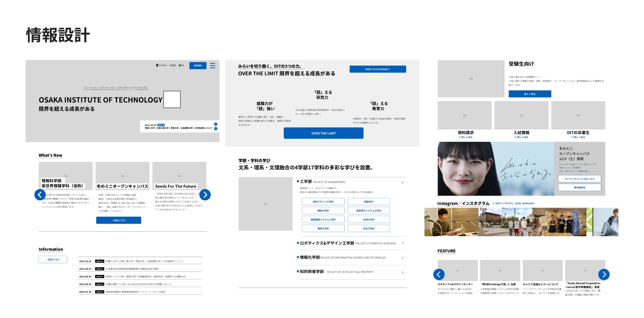Click the previous arrow on What's New carousel
The width and height of the screenshot is (644, 318).
pos(40,194)
